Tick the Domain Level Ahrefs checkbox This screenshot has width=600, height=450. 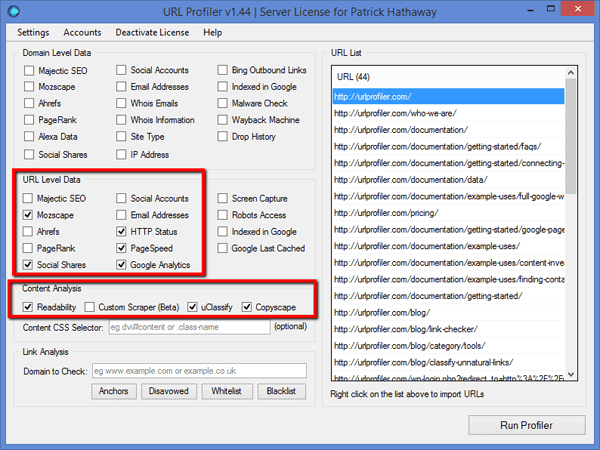(29, 103)
